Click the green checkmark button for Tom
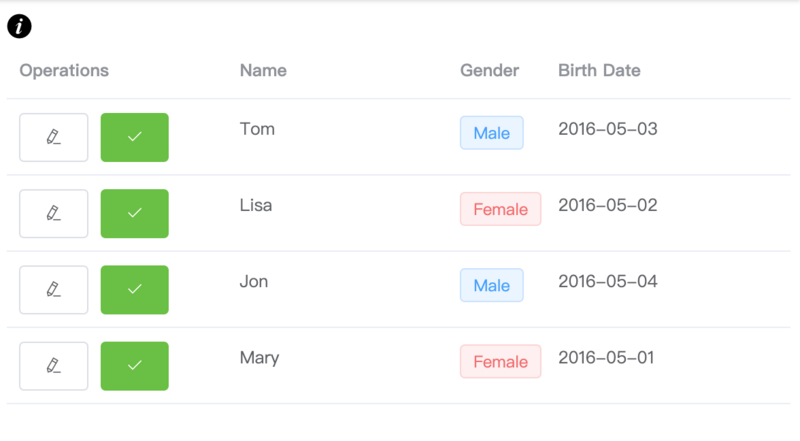This screenshot has width=800, height=441. [135, 137]
